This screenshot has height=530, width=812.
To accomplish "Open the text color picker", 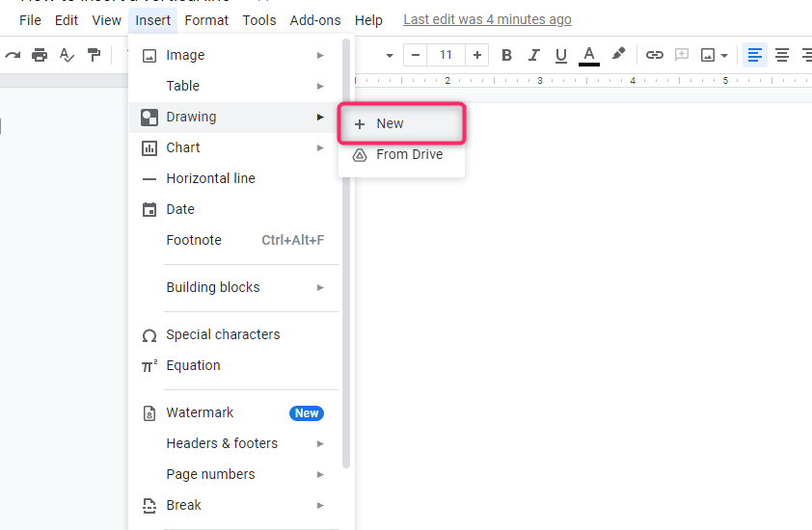I will point(589,56).
